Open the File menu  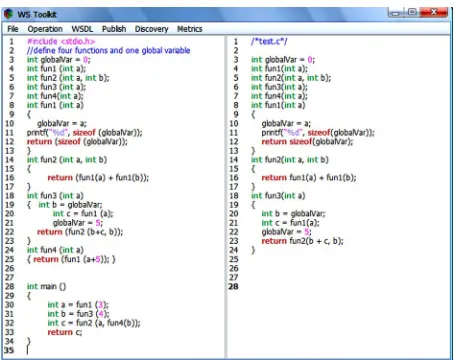click(x=13, y=29)
